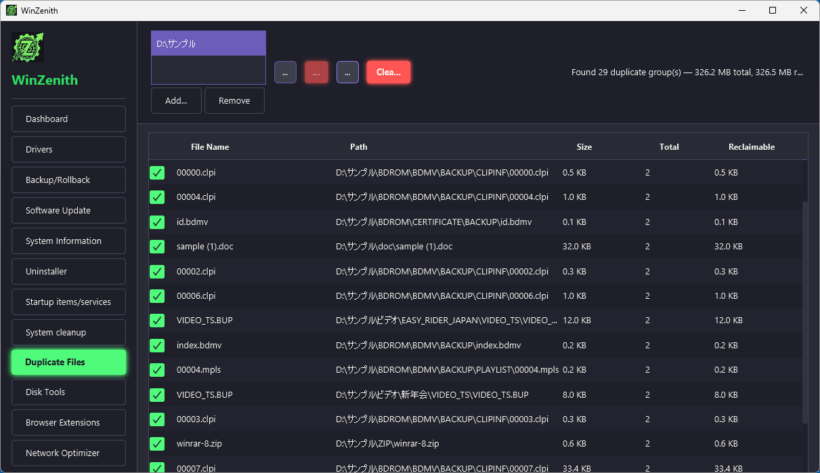Click the gray '...' button beside the Clea... button
Viewport: 820px width, 473px height.
pyautogui.click(x=347, y=72)
